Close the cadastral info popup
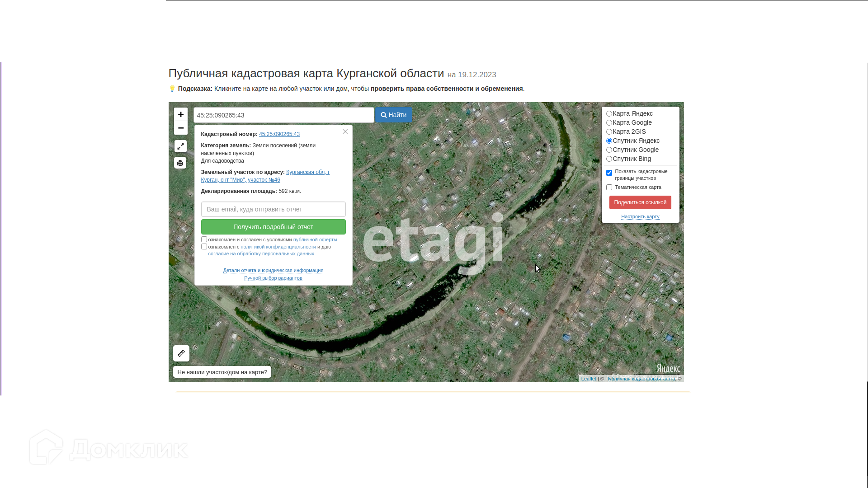This screenshot has height=488, width=868. coord(345,131)
